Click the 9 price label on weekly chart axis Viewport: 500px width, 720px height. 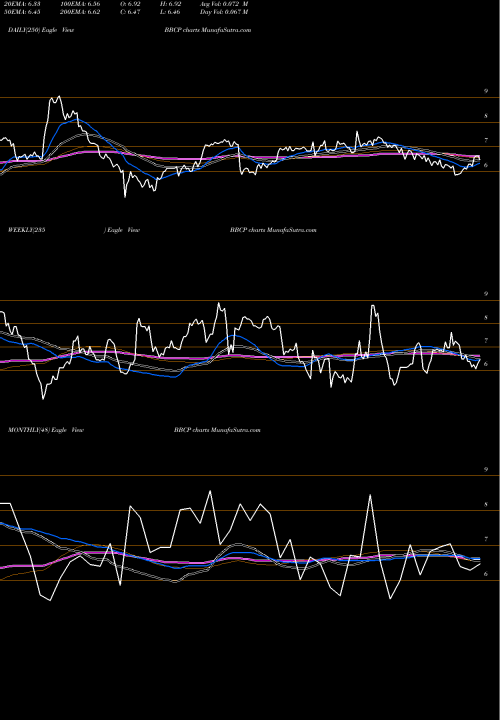click(486, 294)
